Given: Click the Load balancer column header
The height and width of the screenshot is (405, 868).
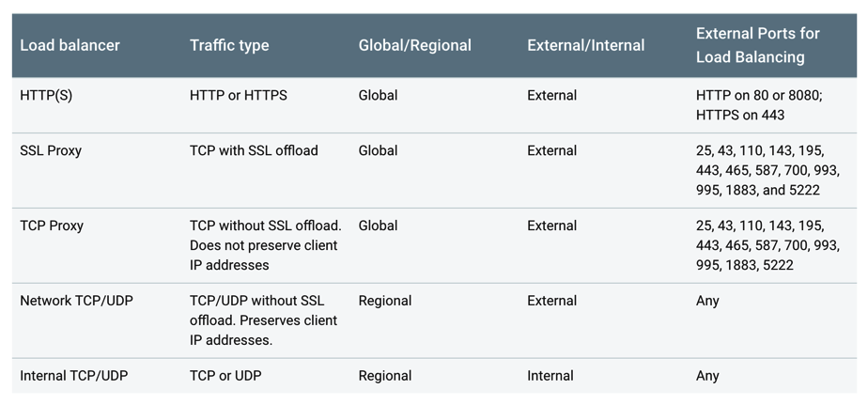Looking at the screenshot, I should (70, 45).
